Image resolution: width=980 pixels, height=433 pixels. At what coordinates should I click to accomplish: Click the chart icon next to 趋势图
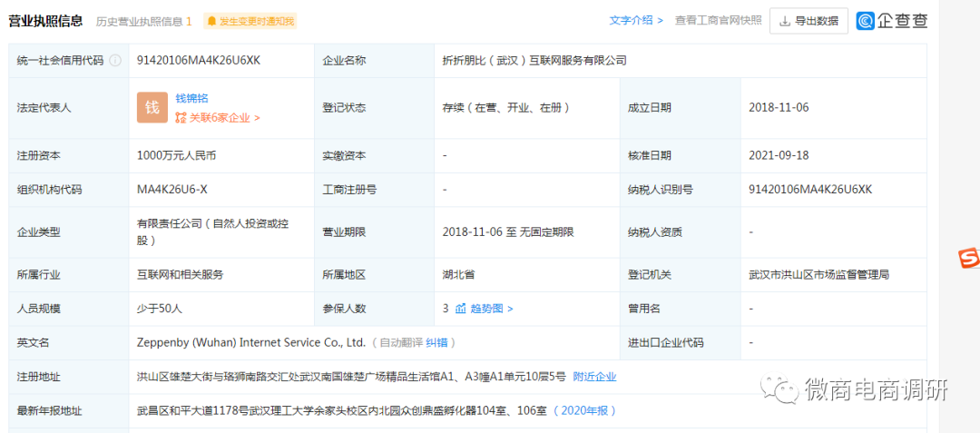click(x=461, y=308)
